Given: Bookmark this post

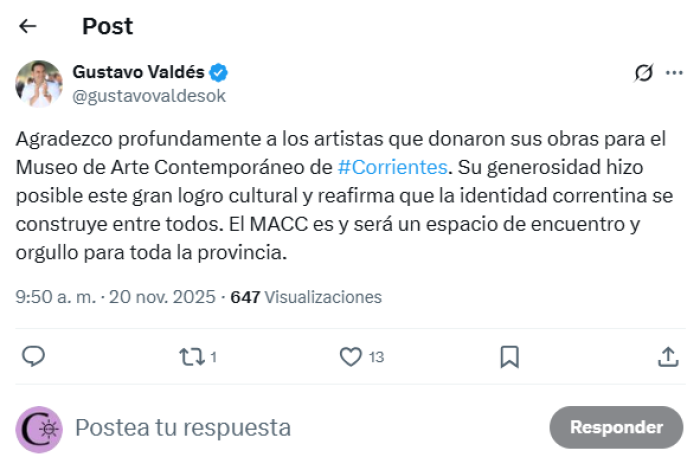Looking at the screenshot, I should 509,356.
